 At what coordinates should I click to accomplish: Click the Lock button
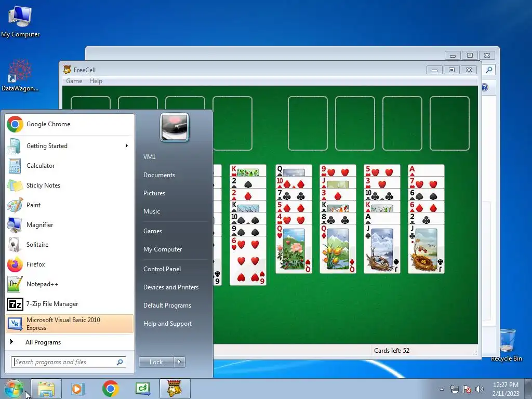pos(156,362)
